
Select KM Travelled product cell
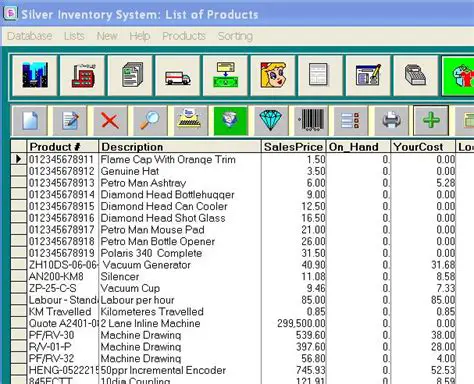63,312
